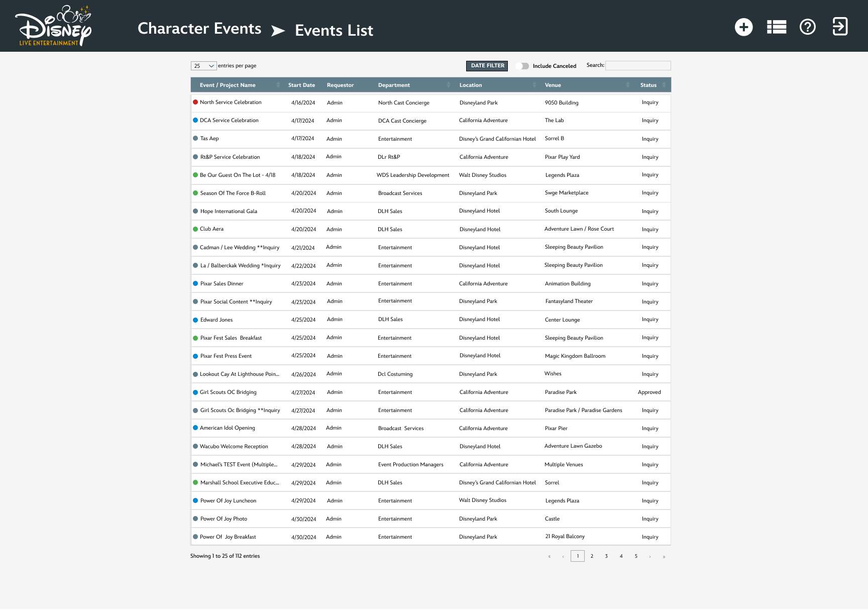Click the add new event plus icon

tap(743, 27)
